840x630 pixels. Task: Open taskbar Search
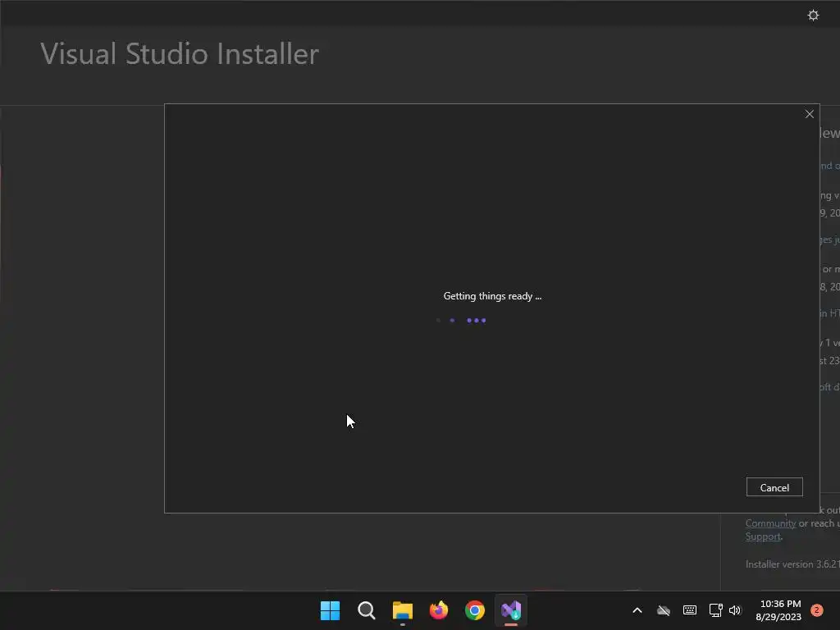tap(367, 610)
